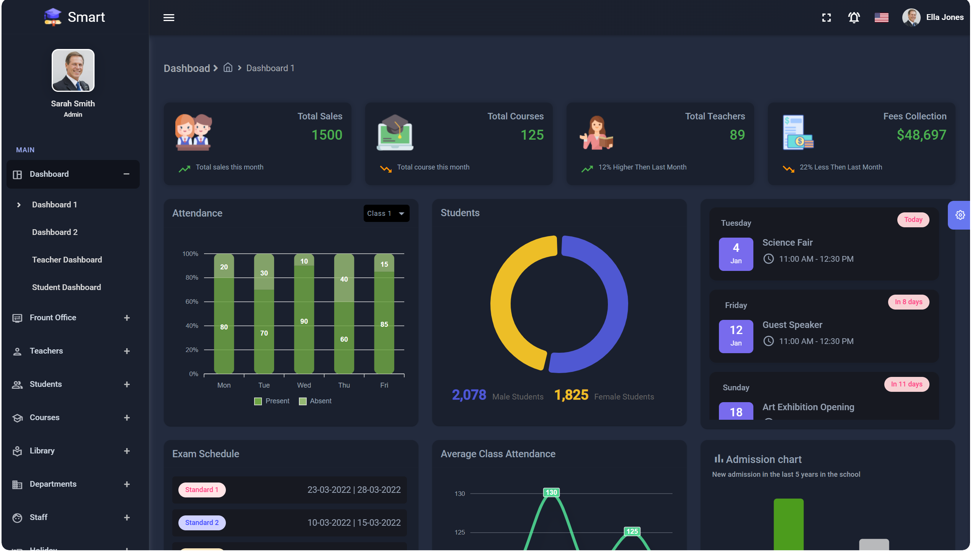This screenshot has width=980, height=551.
Task: Expand the Students menu in the sidebar
Action: coord(127,384)
